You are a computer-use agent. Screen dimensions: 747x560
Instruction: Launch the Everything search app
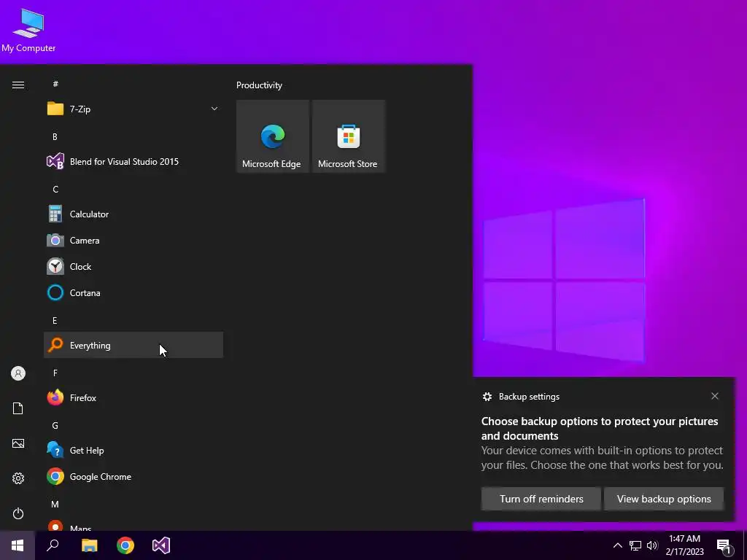tap(133, 345)
